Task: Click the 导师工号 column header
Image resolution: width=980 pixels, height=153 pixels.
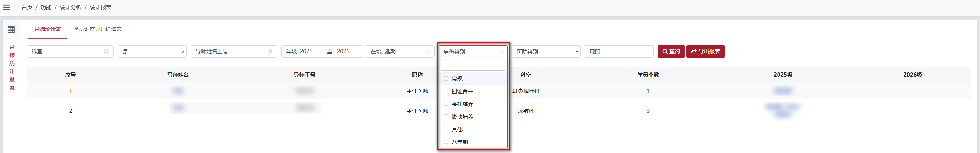Action: (305, 75)
